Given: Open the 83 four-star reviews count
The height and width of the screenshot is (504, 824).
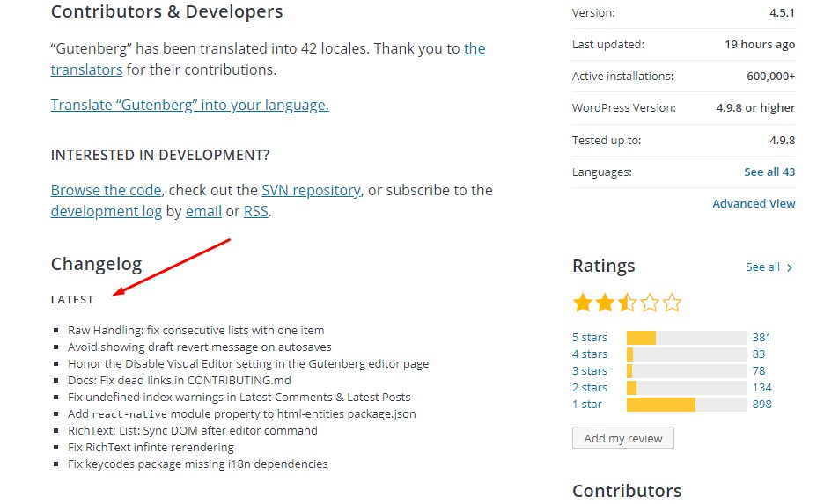Looking at the screenshot, I should pos(758,354).
